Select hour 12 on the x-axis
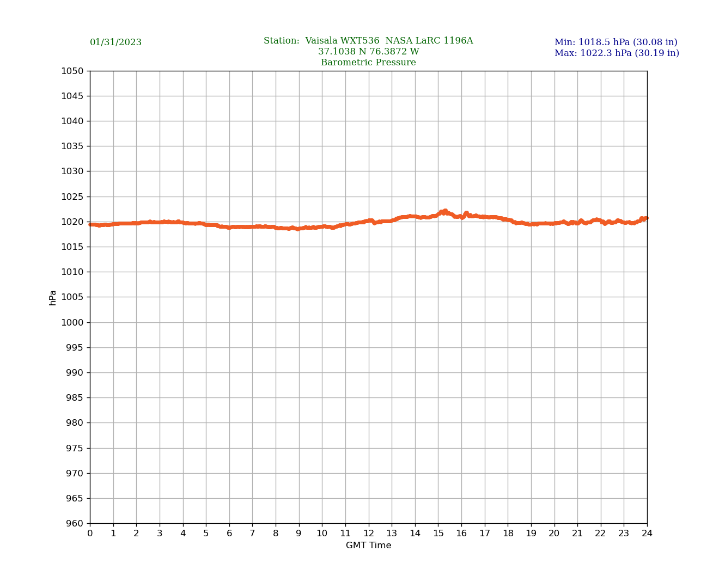This screenshot has height=588, width=719. pyautogui.click(x=368, y=534)
